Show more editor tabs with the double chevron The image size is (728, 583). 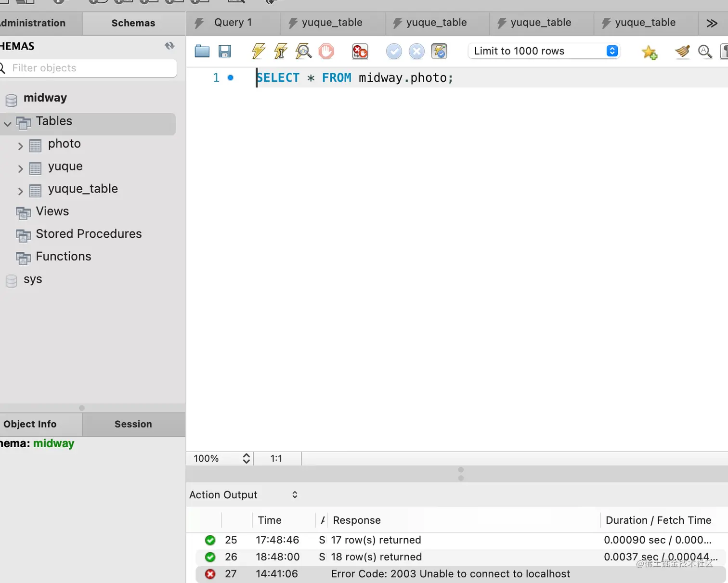point(712,23)
